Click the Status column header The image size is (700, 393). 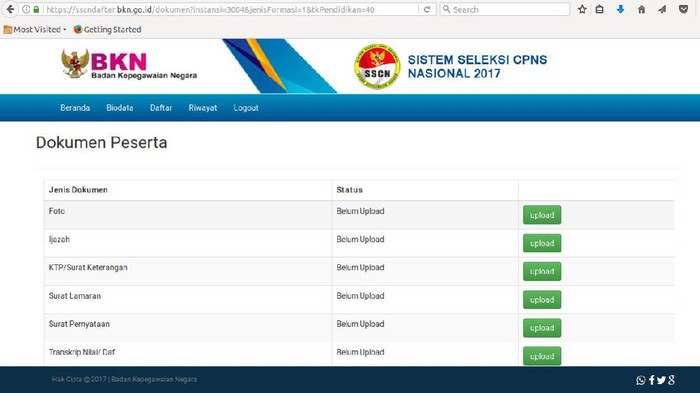tap(350, 190)
